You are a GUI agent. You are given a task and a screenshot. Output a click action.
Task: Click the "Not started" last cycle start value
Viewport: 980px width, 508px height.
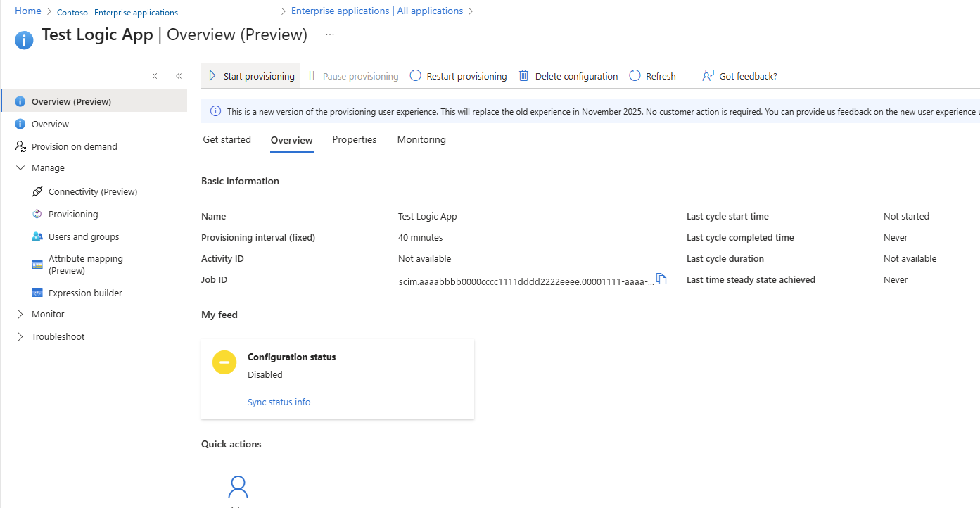pos(906,216)
